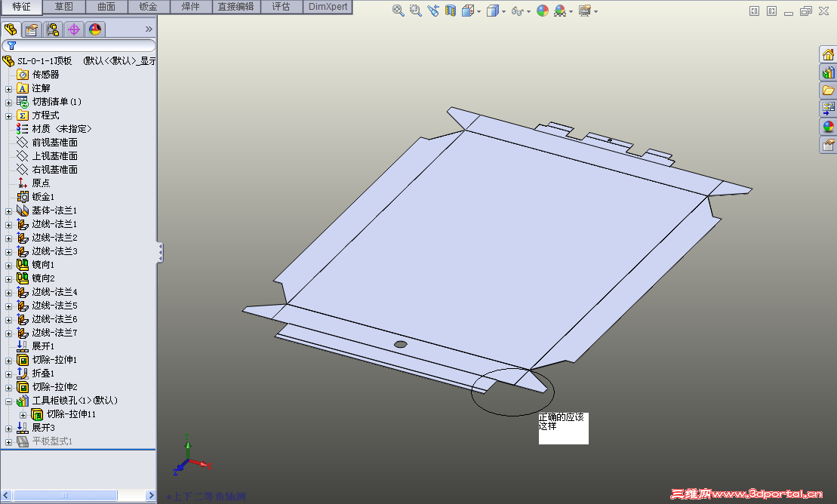The image size is (837, 504).
Task: Collapse the 工具柜锁孔<1>(默认) node
Action: [8, 401]
